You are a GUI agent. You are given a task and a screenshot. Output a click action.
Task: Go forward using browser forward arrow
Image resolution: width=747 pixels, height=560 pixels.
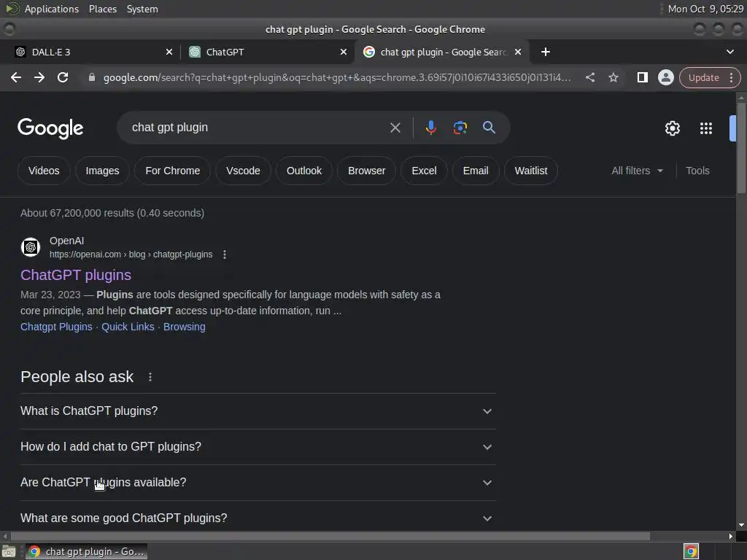click(x=39, y=77)
